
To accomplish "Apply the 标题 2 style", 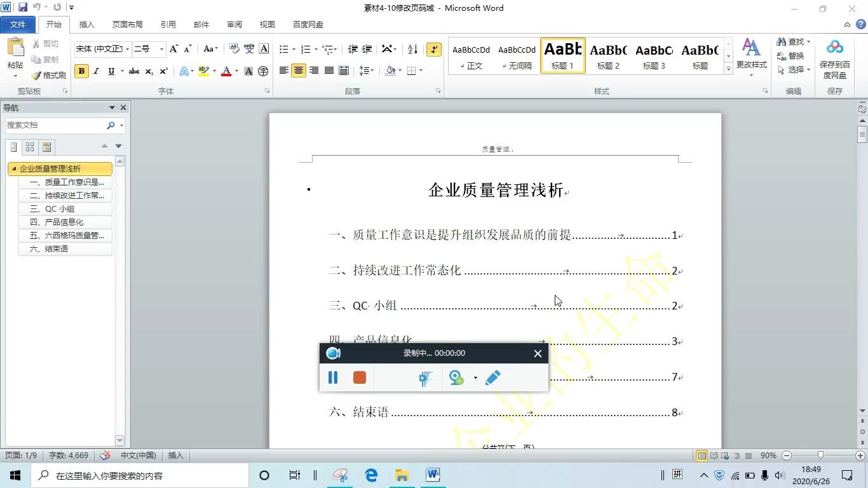I will coord(608,55).
